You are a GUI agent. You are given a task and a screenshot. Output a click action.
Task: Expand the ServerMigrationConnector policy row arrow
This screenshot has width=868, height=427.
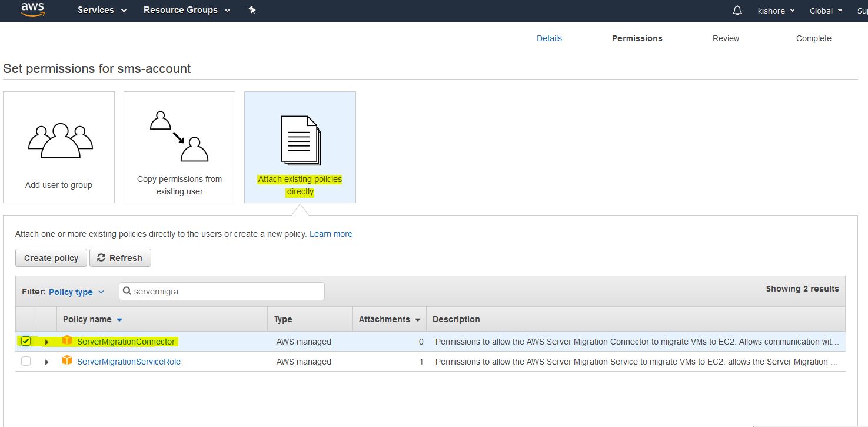tap(47, 342)
